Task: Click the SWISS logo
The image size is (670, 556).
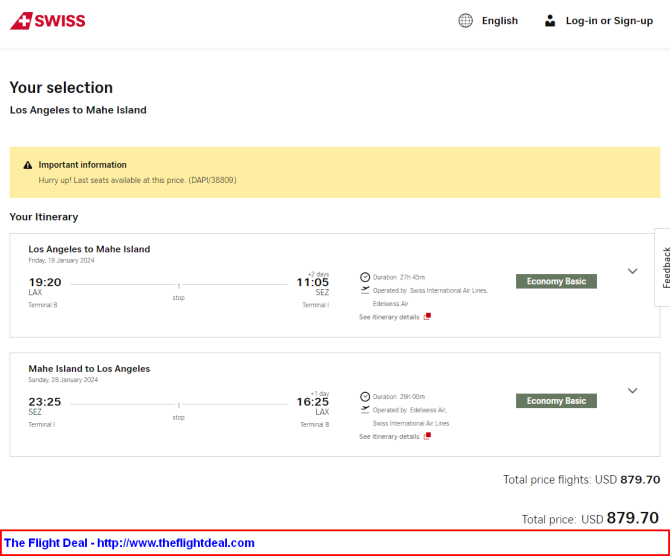Action: (x=48, y=21)
